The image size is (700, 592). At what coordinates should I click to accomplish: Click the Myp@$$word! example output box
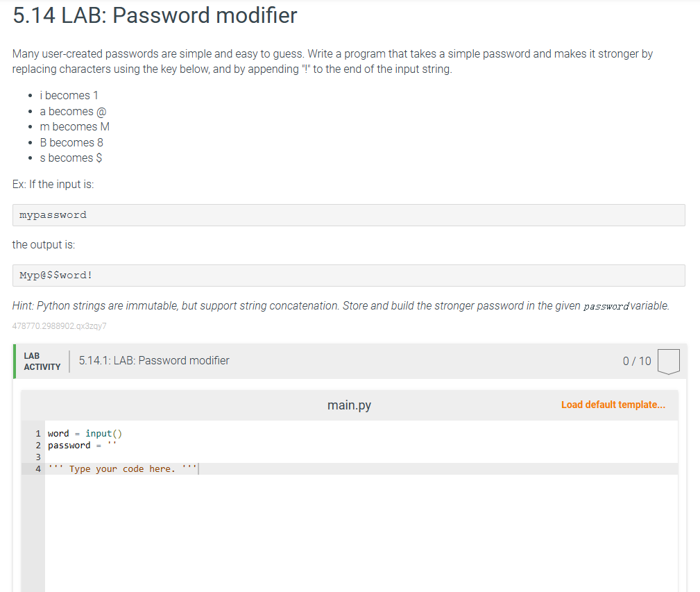click(x=349, y=276)
